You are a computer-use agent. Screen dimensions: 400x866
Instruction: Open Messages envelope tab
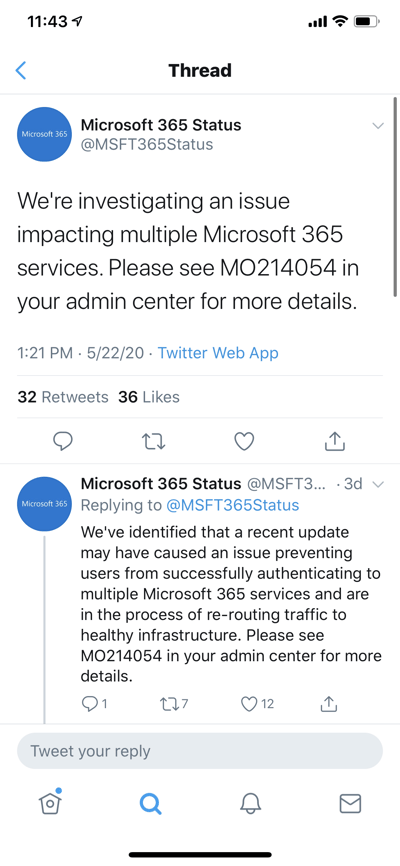(350, 804)
